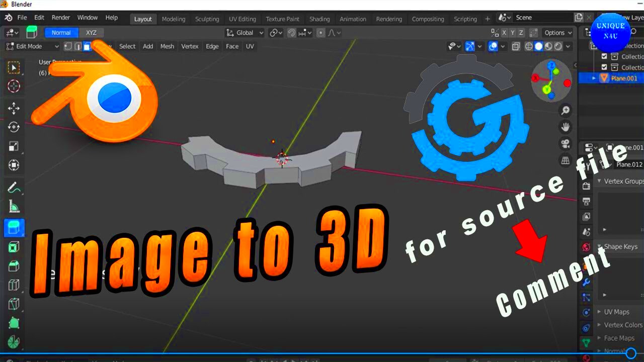Image resolution: width=644 pixels, height=362 pixels.
Task: Enable face select mode
Action: (87, 46)
